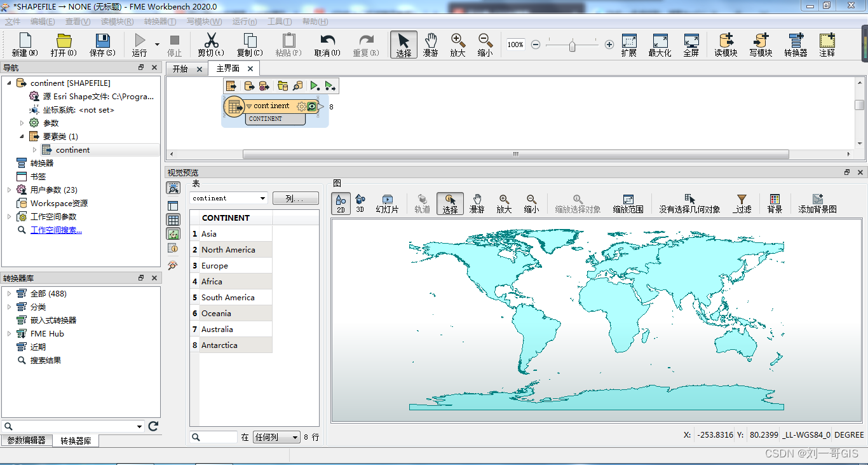The width and height of the screenshot is (868, 465).
Task: Open the run options dropdown arrow
Action: (x=157, y=45)
